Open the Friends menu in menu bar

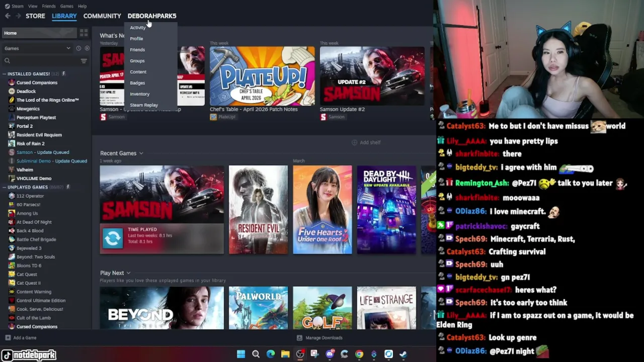(49, 6)
